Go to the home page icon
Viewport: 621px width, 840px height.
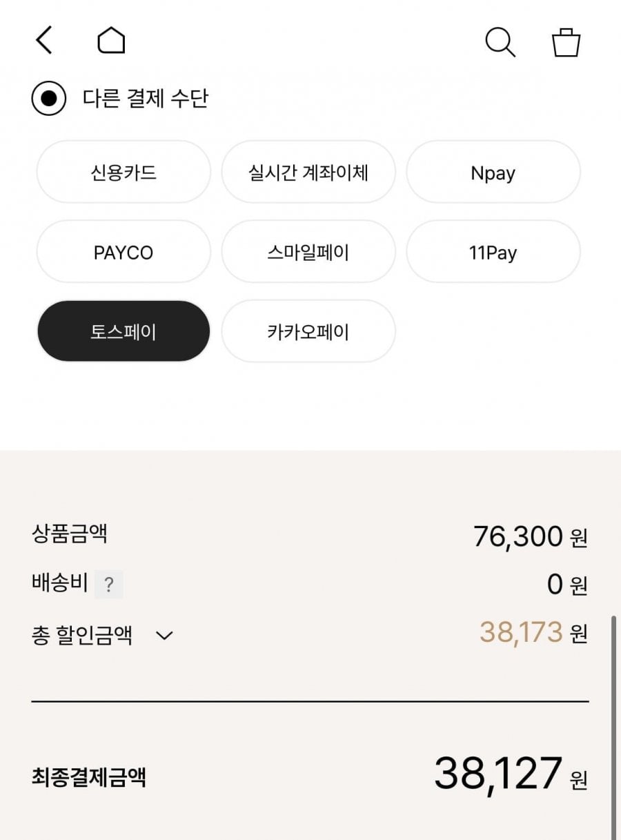point(111,41)
